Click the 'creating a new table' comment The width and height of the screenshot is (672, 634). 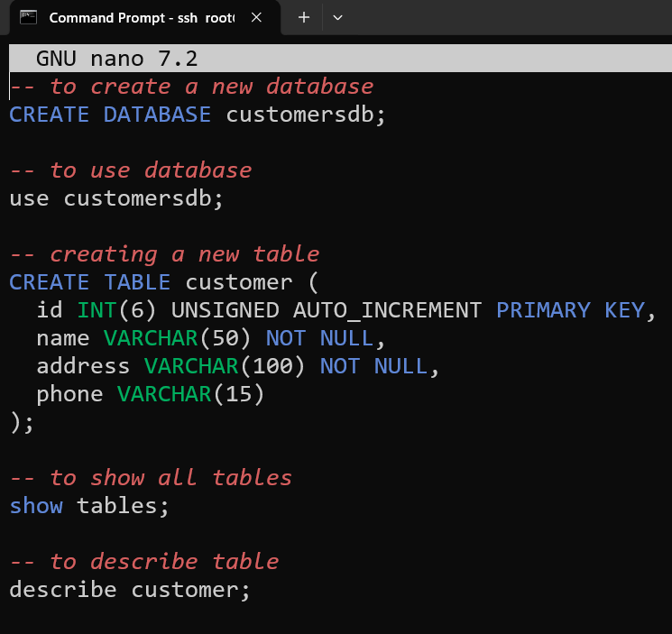click(x=183, y=254)
